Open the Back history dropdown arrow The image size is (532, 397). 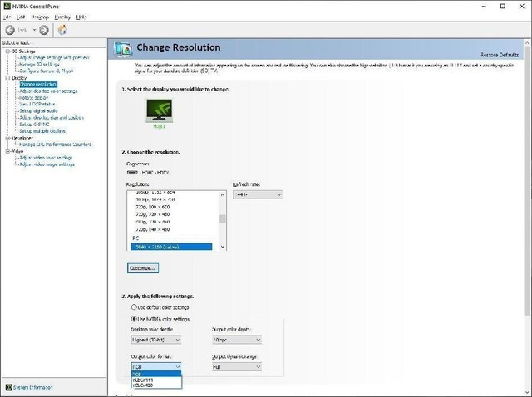[x=34, y=30]
